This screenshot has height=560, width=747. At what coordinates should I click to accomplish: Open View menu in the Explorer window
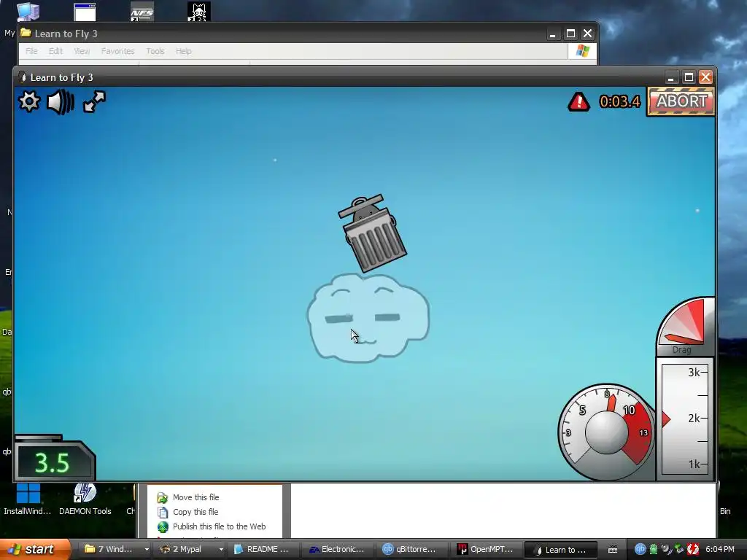(x=82, y=51)
